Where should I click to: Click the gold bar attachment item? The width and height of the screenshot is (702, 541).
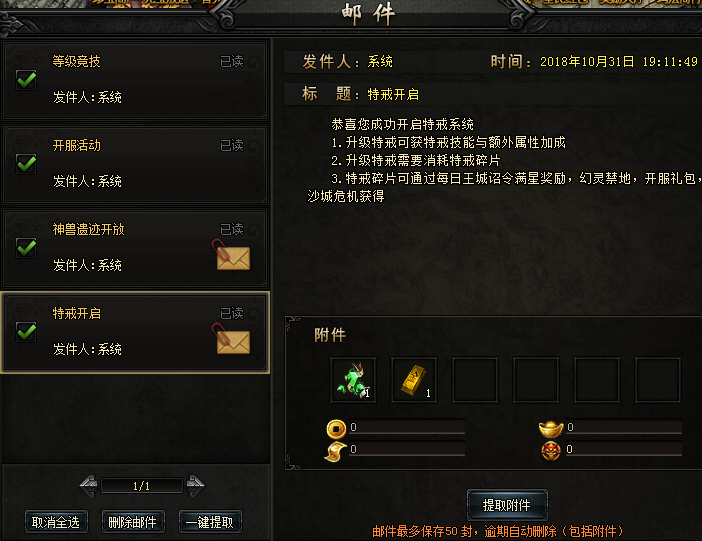pyautogui.click(x=414, y=380)
